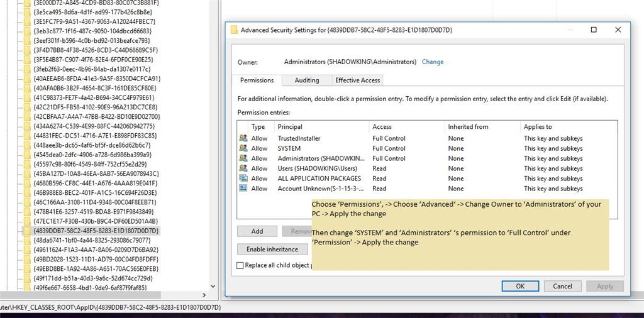Screen dimensions: 644x318
Task: Click Read access of ALL APPLICATION PACKAGES
Action: click(379, 178)
